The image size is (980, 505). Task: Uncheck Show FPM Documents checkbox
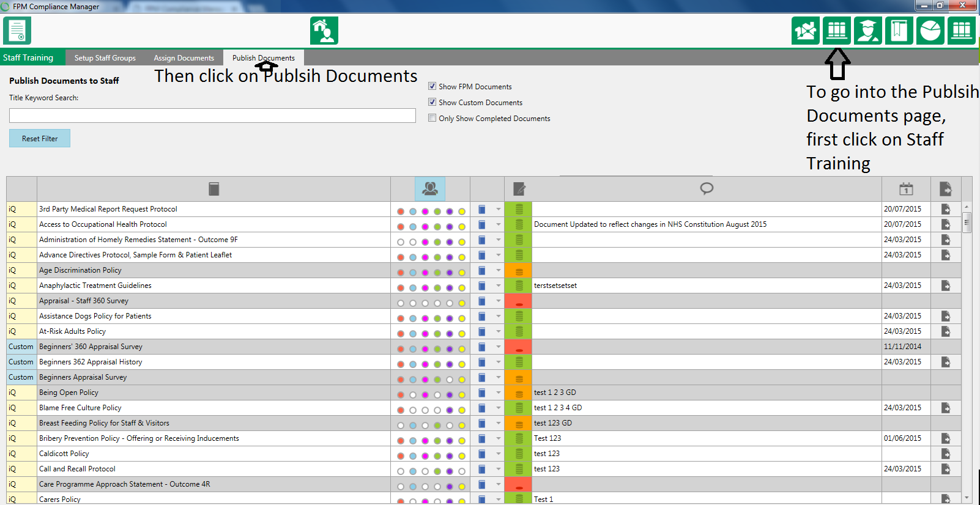[x=432, y=86]
